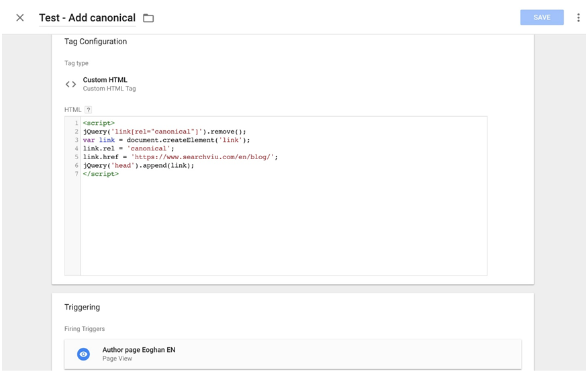
Task: Click the page view eye trigger icon
Action: point(83,354)
